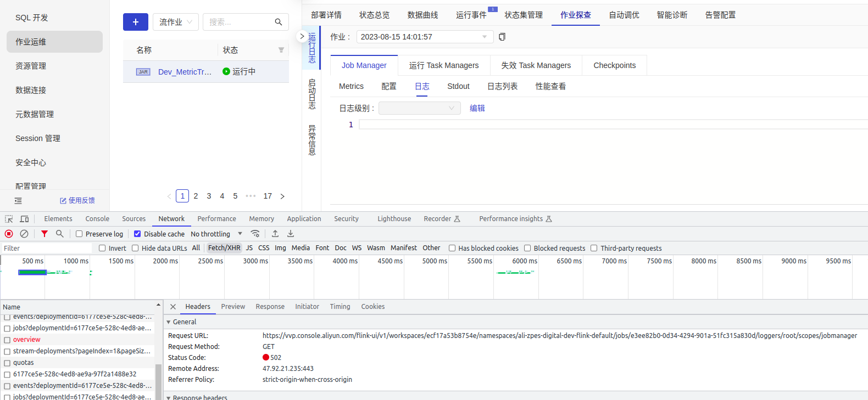Image resolution: width=868 pixels, height=400 pixels.
Task: Open 资源管理 in the left sidebar
Action: pos(31,66)
